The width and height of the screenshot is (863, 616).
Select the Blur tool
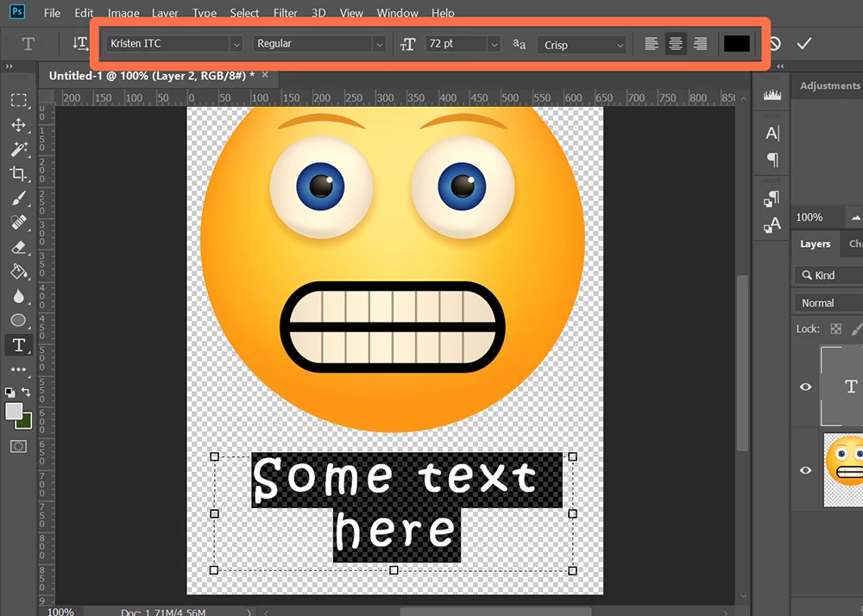click(18, 296)
